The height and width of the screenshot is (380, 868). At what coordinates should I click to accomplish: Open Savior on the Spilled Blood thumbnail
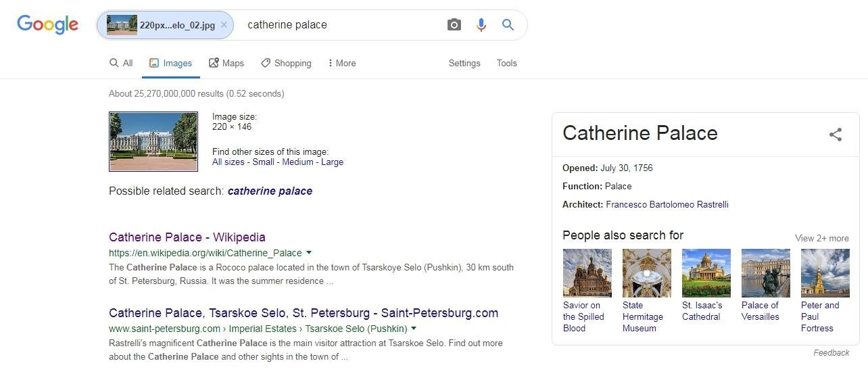coord(587,273)
